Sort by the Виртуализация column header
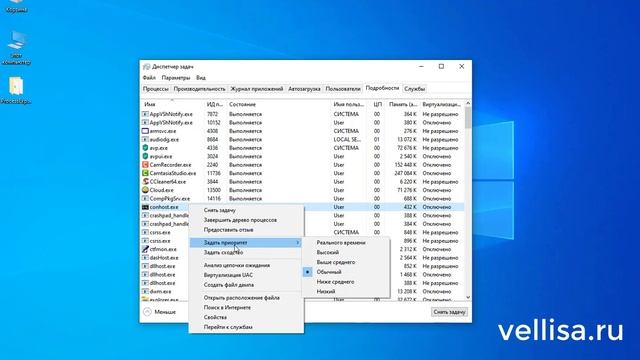640x360 pixels. click(x=441, y=104)
